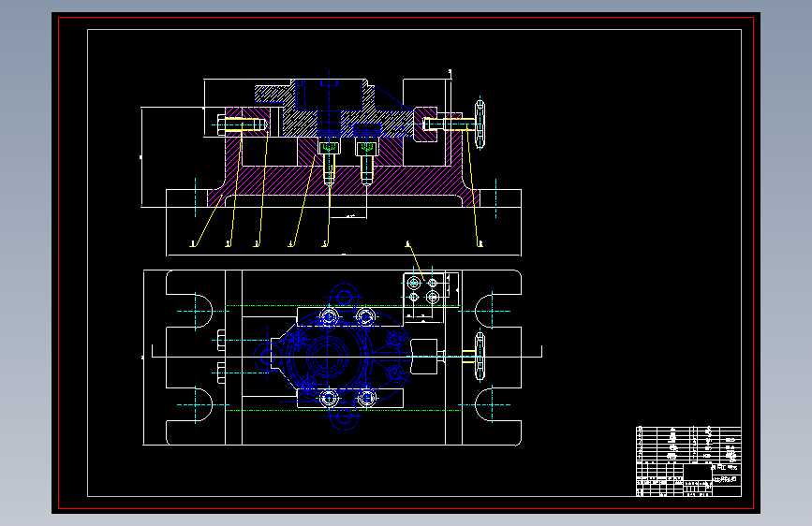Select the rectangular clamp block left of plan handwheel
The image size is (812, 526).
(x=424, y=357)
